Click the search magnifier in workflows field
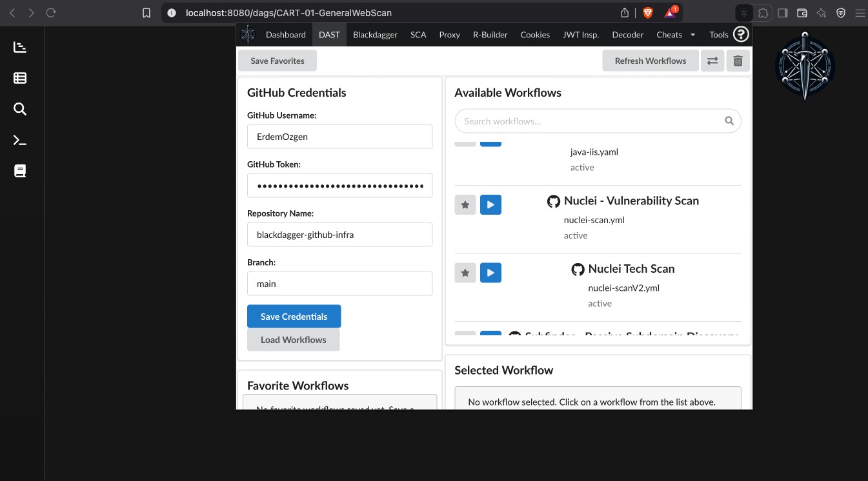 729,121
